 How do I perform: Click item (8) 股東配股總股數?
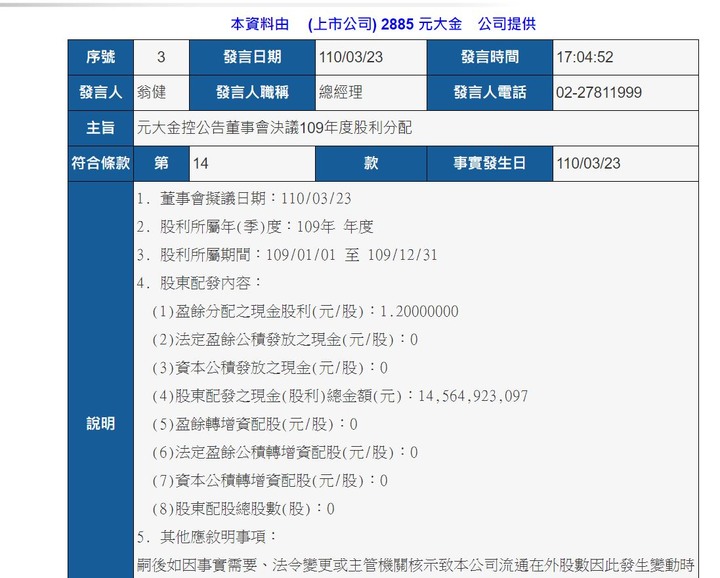243,509
